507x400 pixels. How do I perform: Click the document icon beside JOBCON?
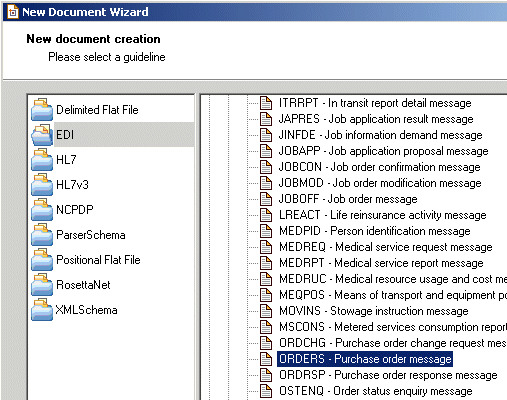coord(266,167)
